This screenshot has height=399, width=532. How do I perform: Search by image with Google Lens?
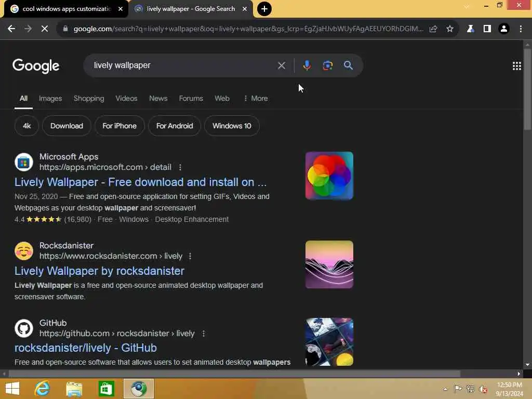point(327,65)
